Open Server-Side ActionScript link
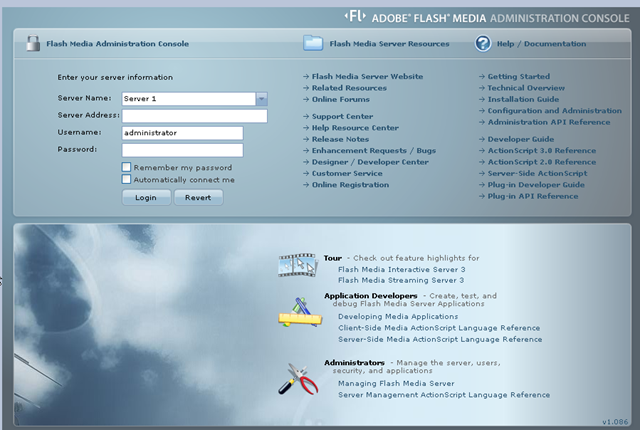This screenshot has height=430, width=640. [x=537, y=173]
